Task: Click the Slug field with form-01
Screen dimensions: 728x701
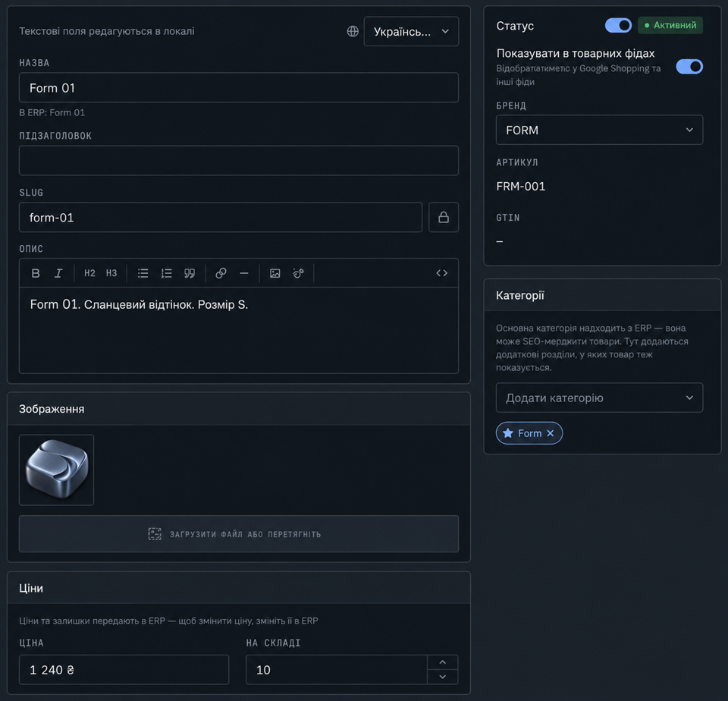Action: 221,217
